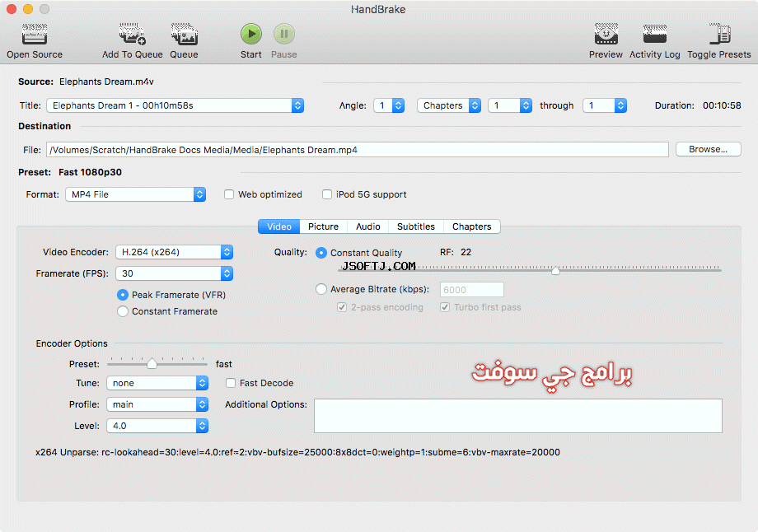Open the Level dropdown showing 4.0
This screenshot has width=758, height=532.
tap(157, 426)
